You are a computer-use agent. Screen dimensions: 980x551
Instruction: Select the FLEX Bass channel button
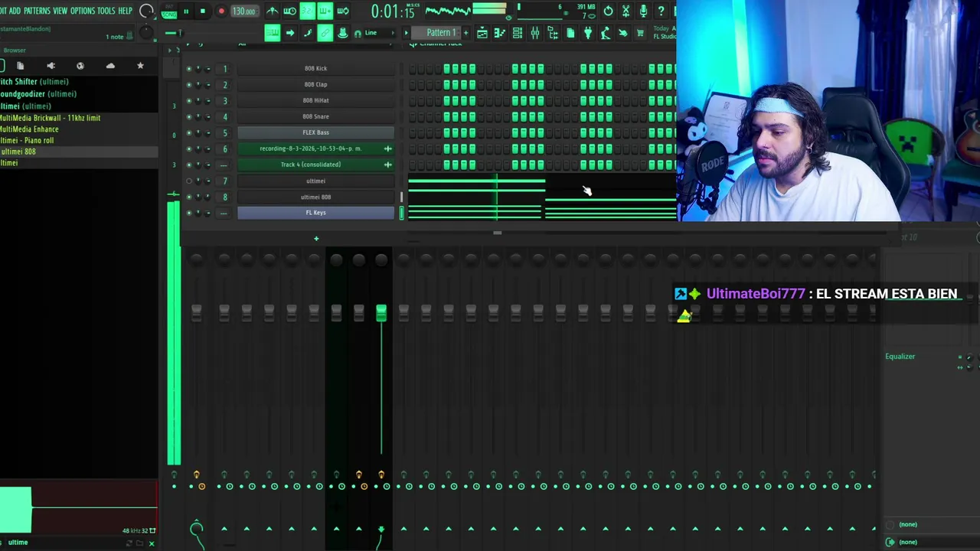coord(315,132)
